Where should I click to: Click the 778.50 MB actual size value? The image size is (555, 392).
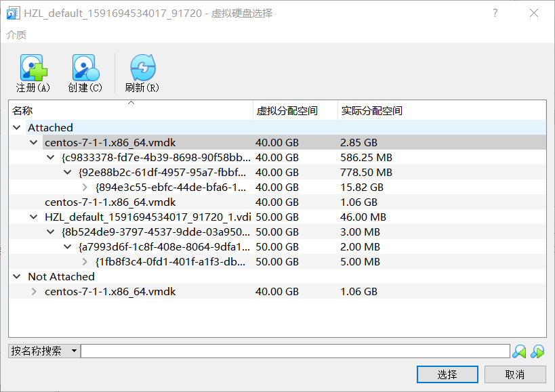(x=367, y=172)
